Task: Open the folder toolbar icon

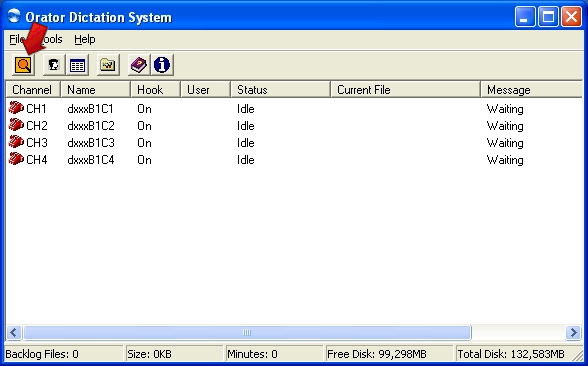Action: (108, 65)
